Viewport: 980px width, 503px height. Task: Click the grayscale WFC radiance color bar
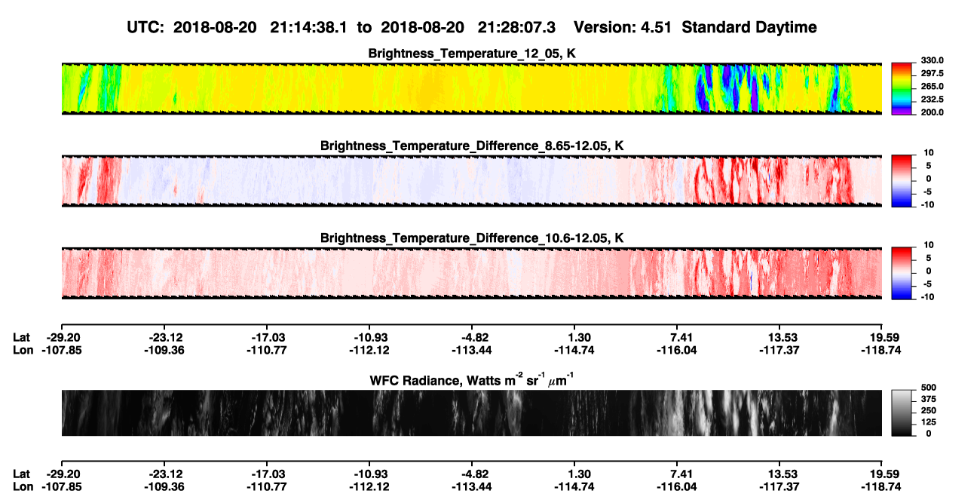(x=902, y=413)
